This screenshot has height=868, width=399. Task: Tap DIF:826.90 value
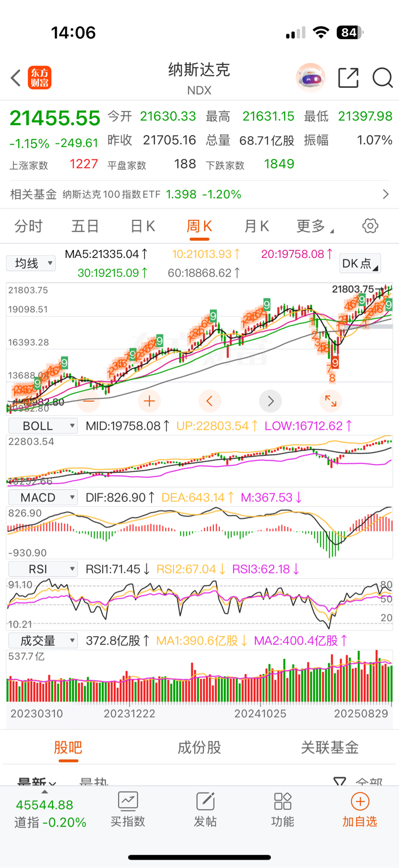pyautogui.click(x=120, y=497)
